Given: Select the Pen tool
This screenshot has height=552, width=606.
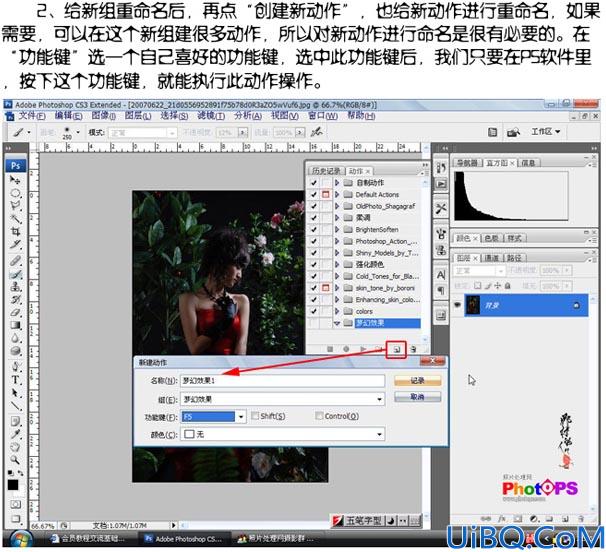Looking at the screenshot, I should (x=15, y=367).
